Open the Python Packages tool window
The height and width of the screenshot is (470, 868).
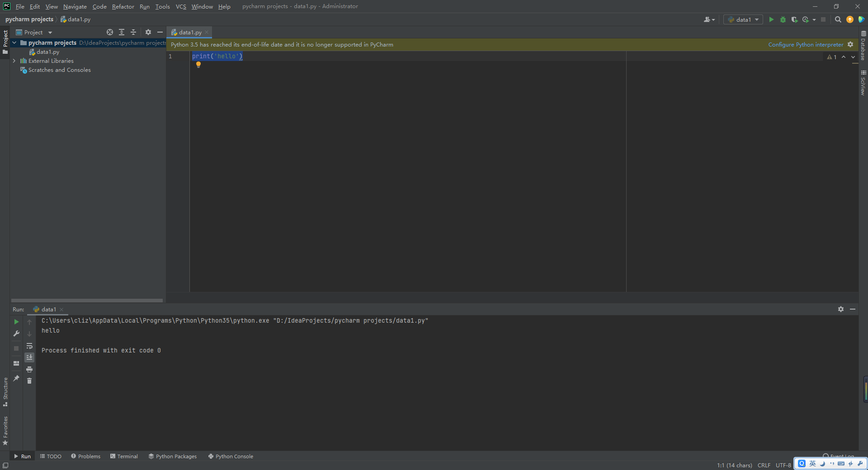(x=173, y=456)
